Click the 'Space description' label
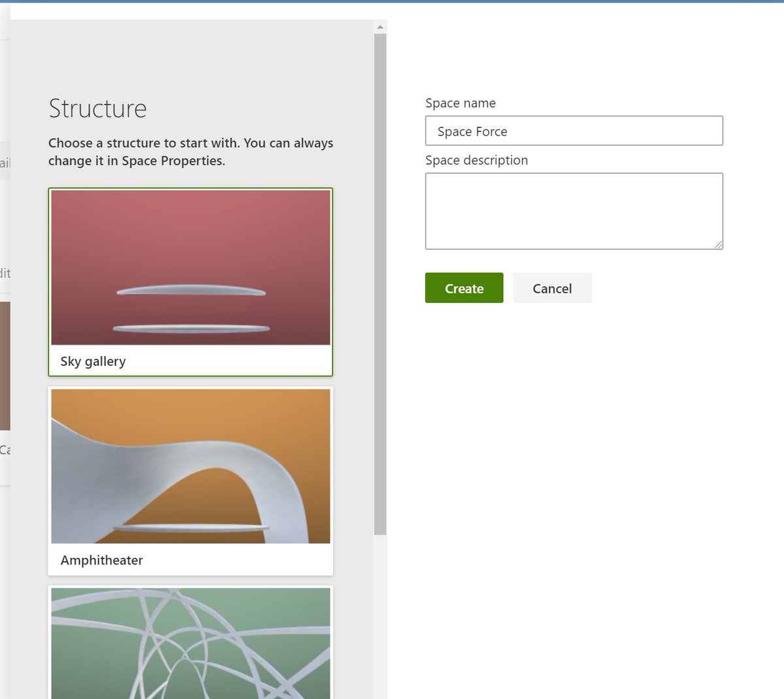Viewport: 784px width, 699px height. click(476, 160)
